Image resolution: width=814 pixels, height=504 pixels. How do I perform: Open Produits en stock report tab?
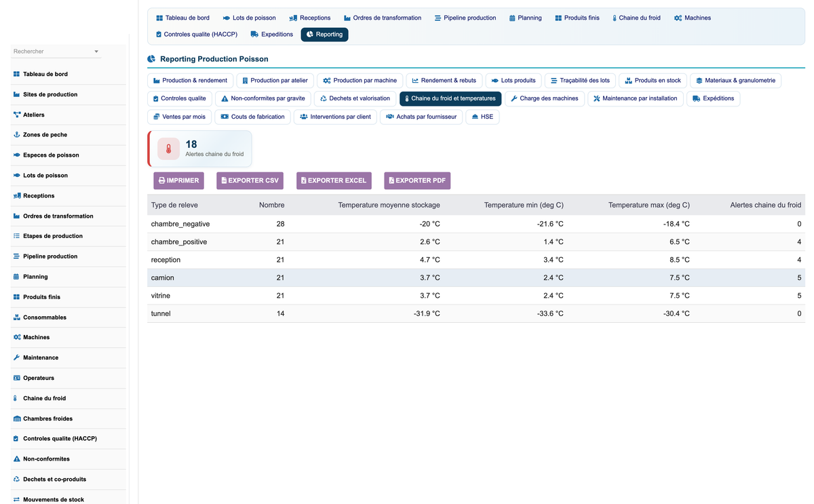point(653,80)
